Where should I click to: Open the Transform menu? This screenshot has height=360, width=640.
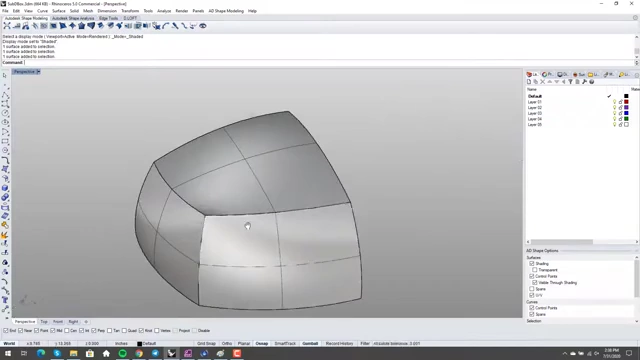point(130,11)
